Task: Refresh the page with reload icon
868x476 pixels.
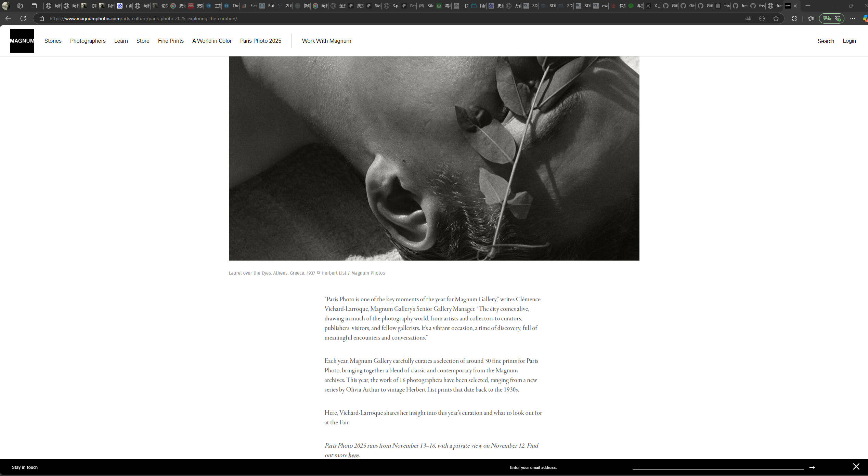Action: tap(23, 18)
